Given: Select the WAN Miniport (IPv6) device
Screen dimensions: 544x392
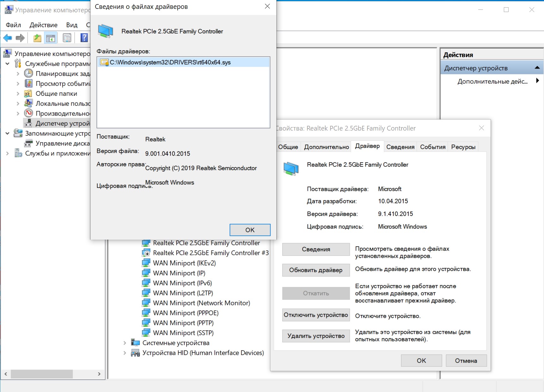Looking at the screenshot, I should 182,283.
